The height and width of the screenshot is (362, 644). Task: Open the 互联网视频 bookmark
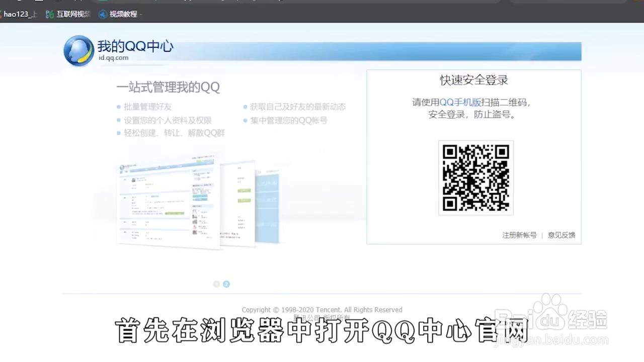click(x=67, y=14)
